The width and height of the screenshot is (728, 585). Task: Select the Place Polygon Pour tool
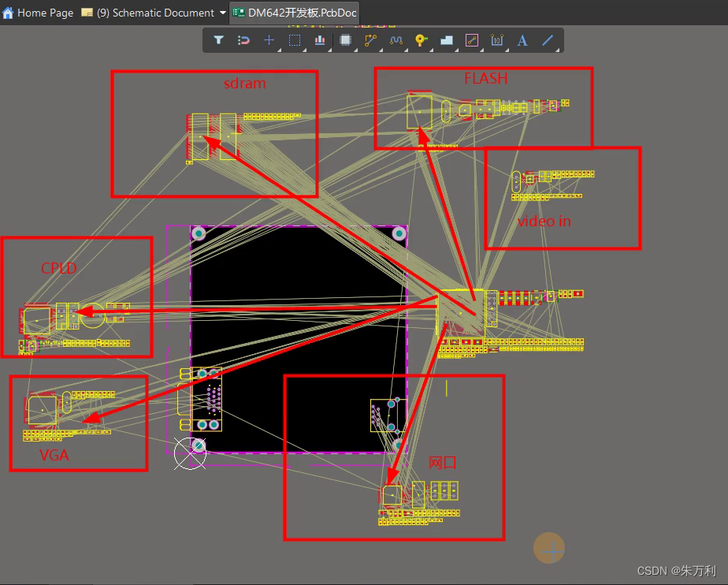tap(446, 40)
